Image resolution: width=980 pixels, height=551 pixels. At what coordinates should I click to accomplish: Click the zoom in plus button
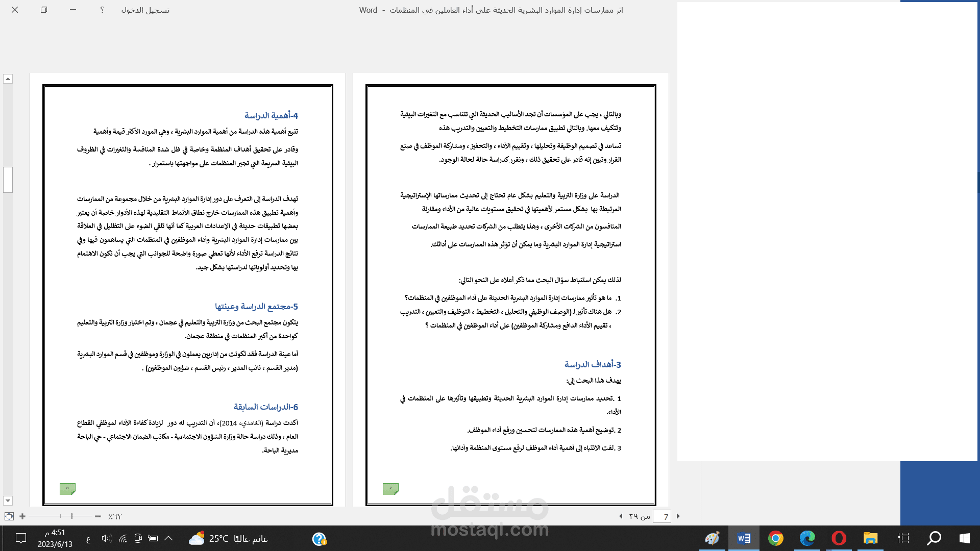click(x=22, y=516)
